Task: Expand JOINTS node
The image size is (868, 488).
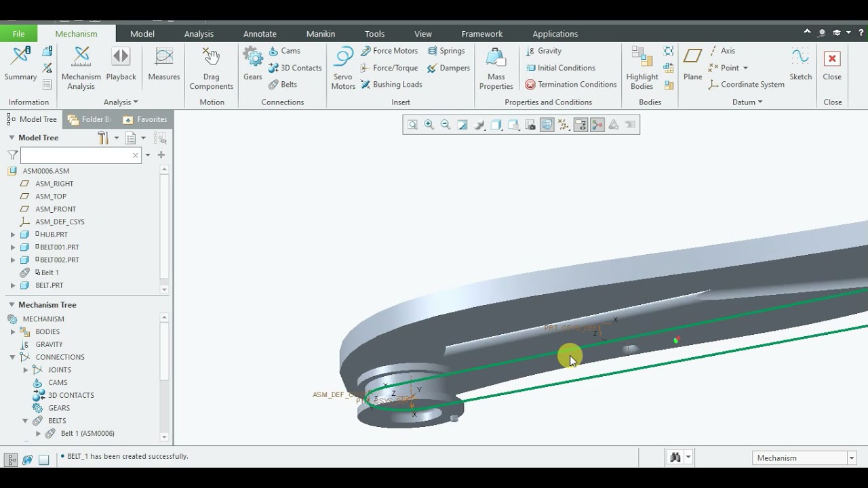Action: [x=26, y=370]
